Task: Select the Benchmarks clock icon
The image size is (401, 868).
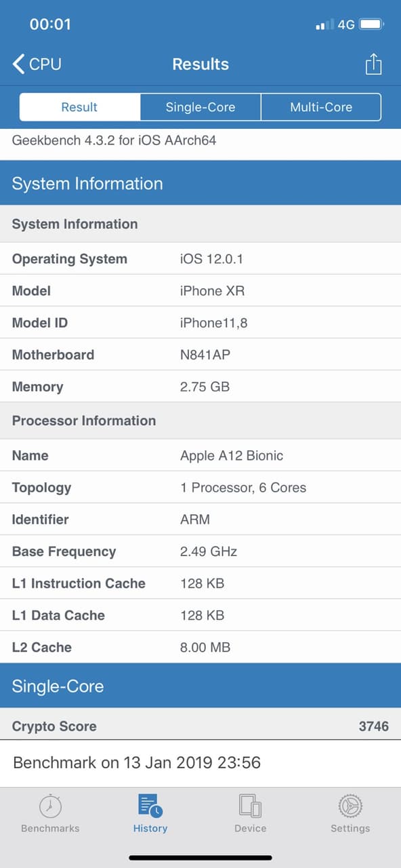Action: [x=50, y=808]
